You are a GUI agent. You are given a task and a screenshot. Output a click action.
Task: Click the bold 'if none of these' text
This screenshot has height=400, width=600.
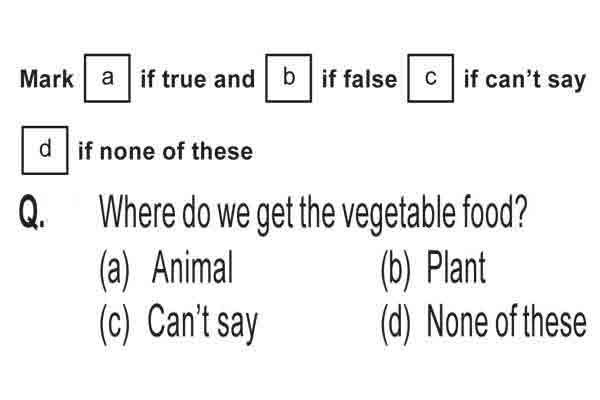pyautogui.click(x=165, y=151)
